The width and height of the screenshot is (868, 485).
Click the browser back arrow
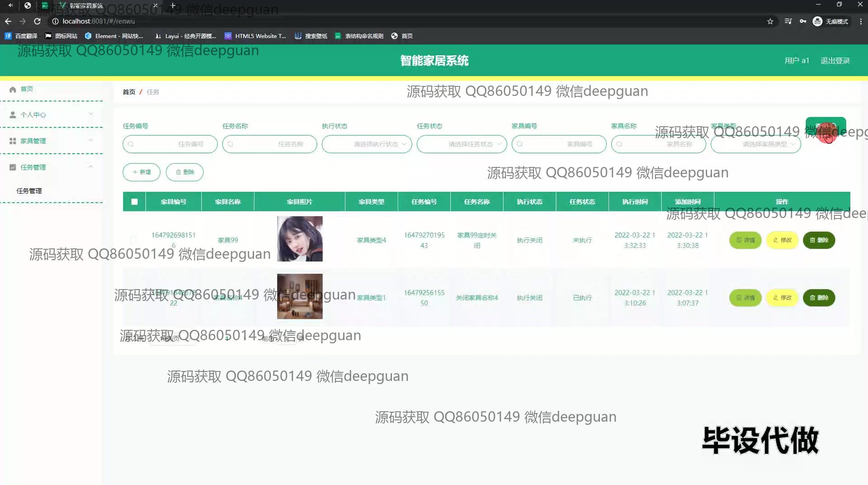[8, 21]
